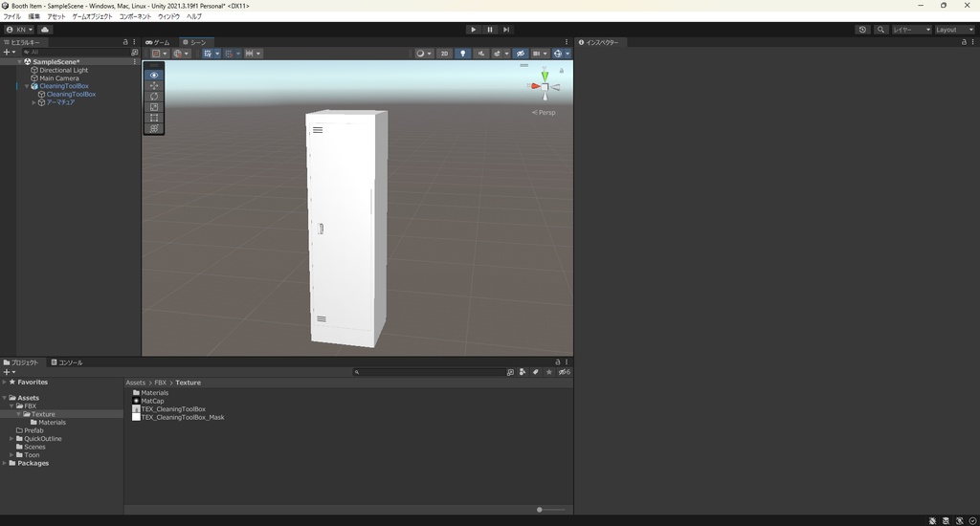Open SampleScene kebab options menu

pyautogui.click(x=134, y=62)
